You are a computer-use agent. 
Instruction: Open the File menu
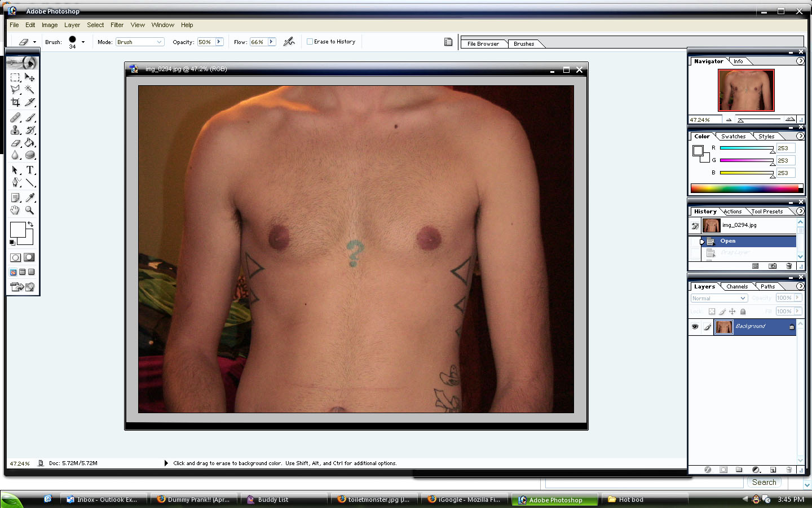tap(14, 25)
